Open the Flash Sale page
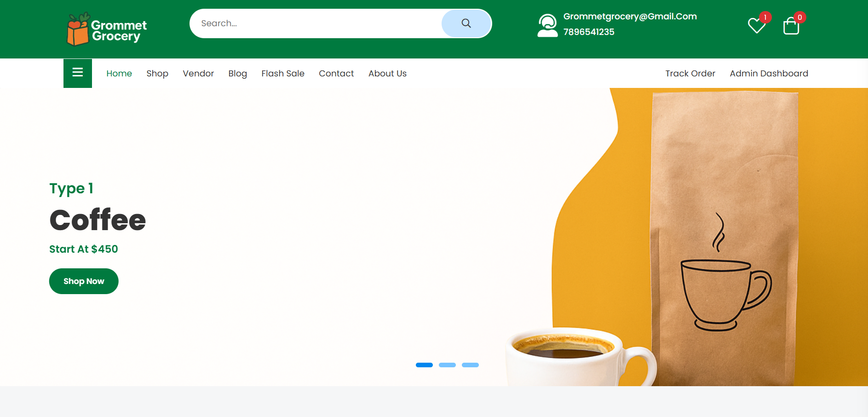This screenshot has width=868, height=417. [x=283, y=74]
